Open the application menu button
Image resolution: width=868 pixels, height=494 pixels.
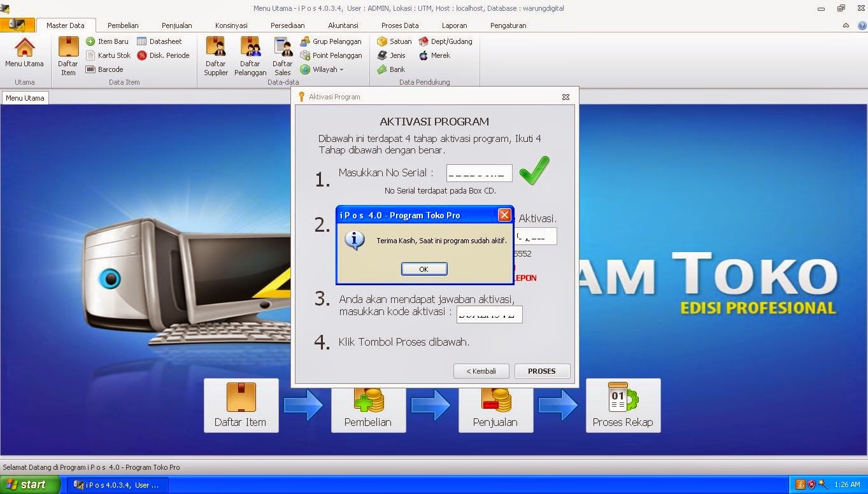coord(17,25)
